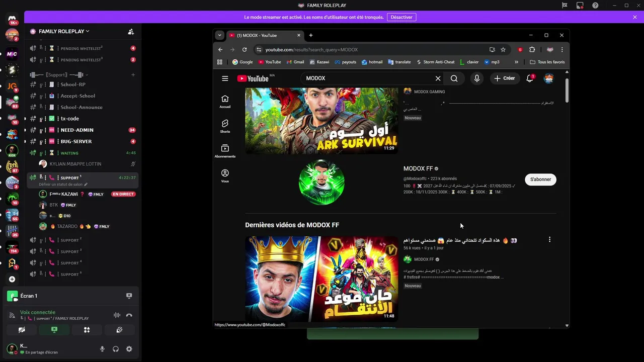Click the Créer button
This screenshot has height=362, width=644.
(504, 78)
